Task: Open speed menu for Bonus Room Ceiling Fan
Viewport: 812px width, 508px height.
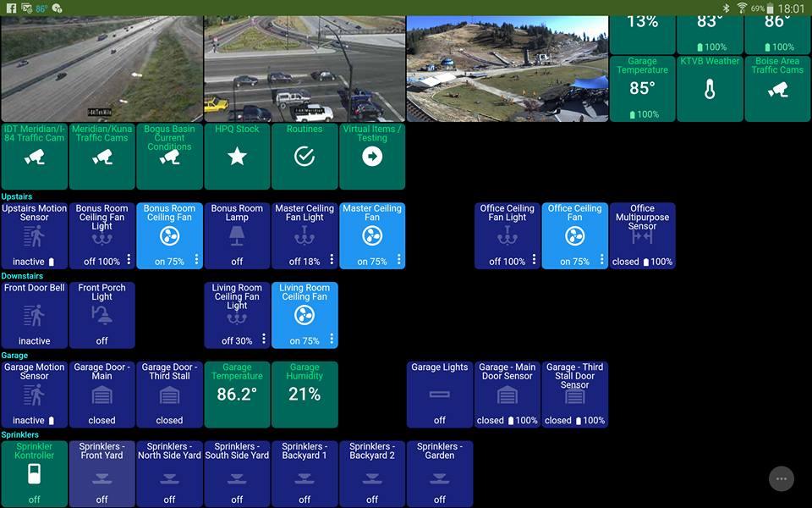Action: tap(197, 259)
